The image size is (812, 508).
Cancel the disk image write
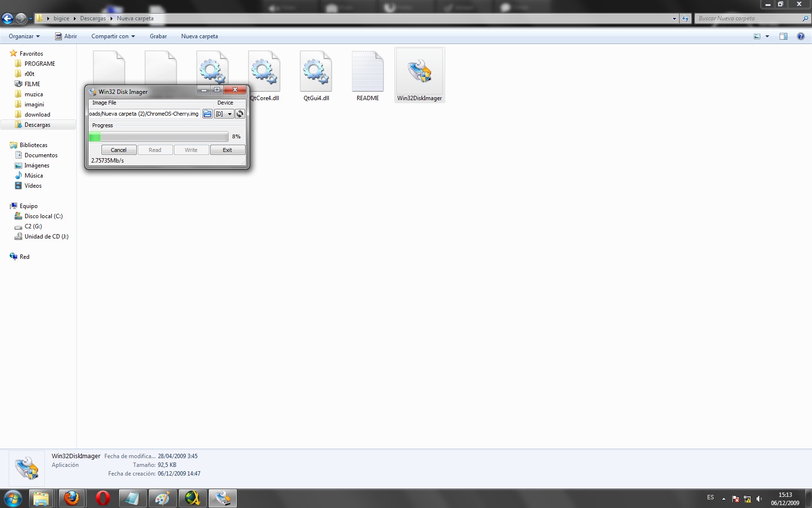pyautogui.click(x=118, y=150)
